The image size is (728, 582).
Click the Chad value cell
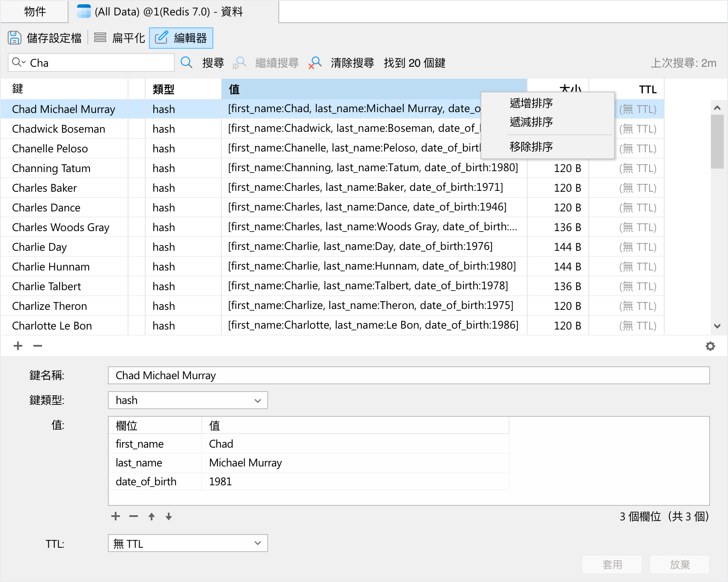point(355,444)
